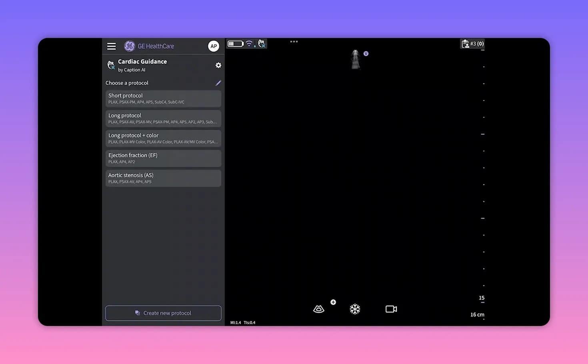This screenshot has height=364, width=588.
Task: Edit protocols with the pencil icon
Action: [218, 83]
